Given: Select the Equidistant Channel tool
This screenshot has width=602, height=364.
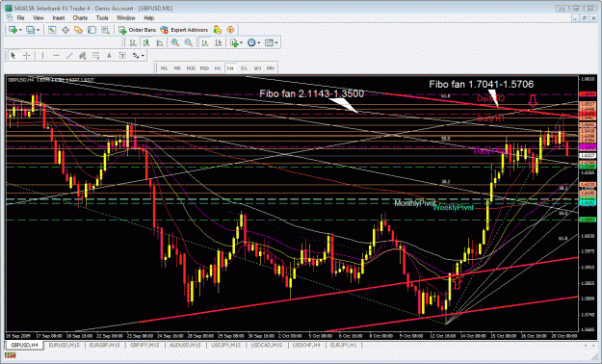Looking at the screenshot, I should coord(82,56).
